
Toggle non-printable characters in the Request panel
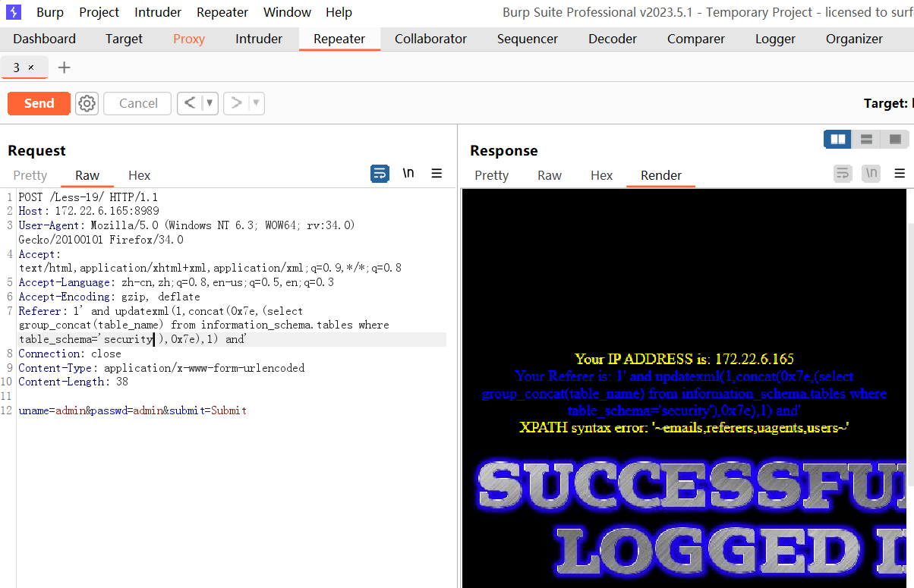click(x=408, y=174)
